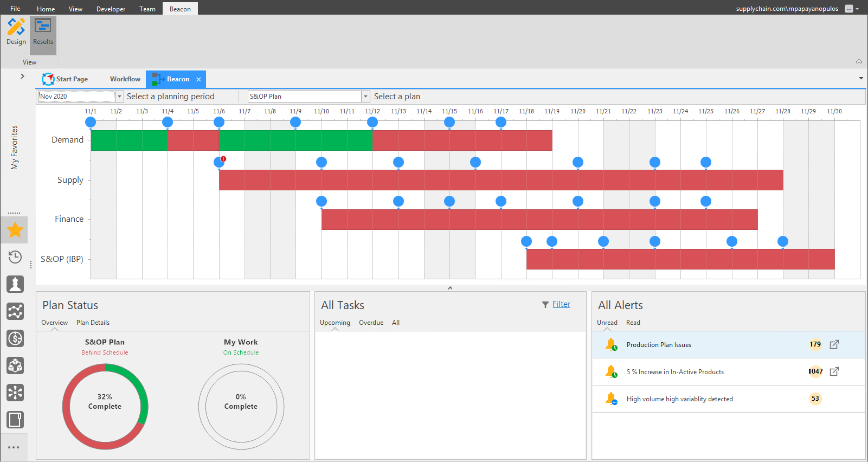The width and height of the screenshot is (868, 462).
Task: Open Production Plan Issues in new window
Action: (834, 344)
